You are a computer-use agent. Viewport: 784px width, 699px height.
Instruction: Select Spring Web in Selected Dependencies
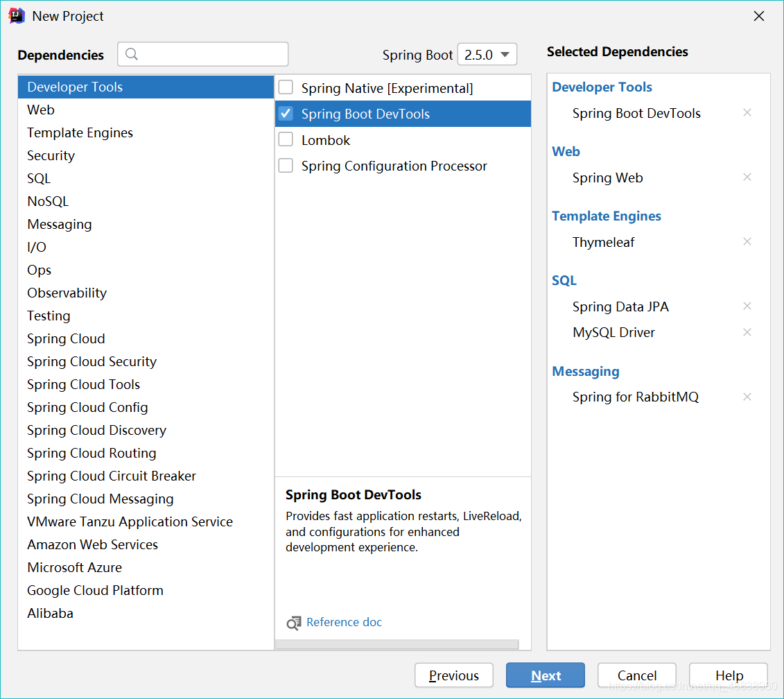(607, 178)
